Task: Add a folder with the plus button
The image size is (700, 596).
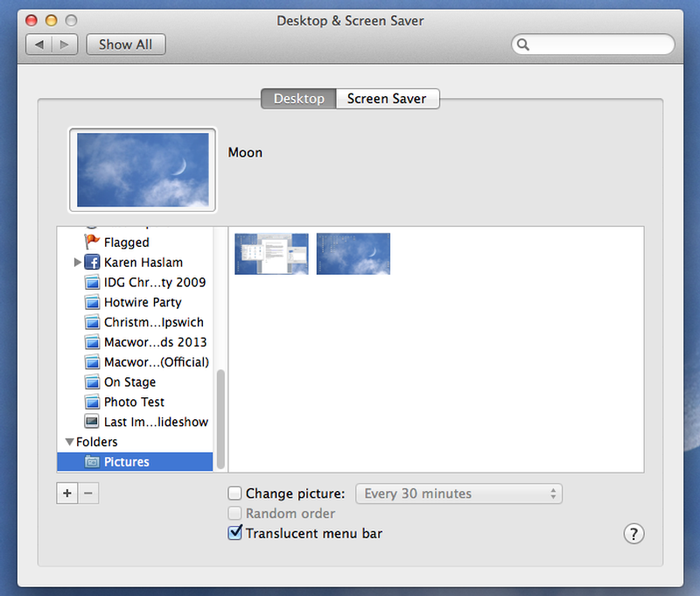Action: click(67, 494)
